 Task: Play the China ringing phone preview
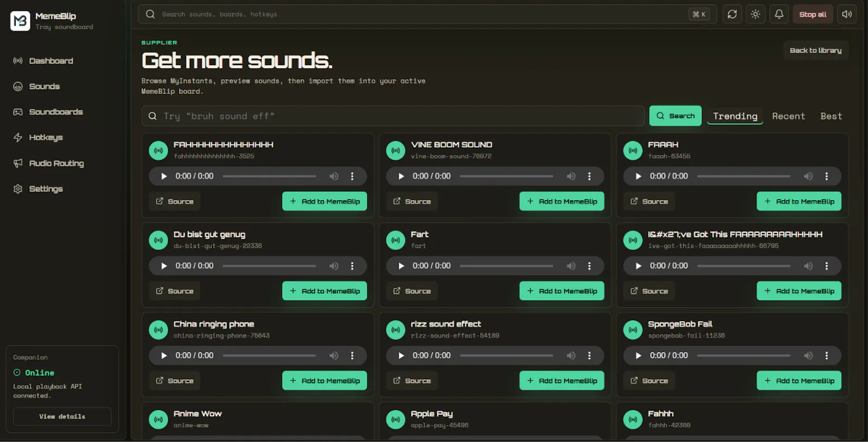click(x=164, y=356)
